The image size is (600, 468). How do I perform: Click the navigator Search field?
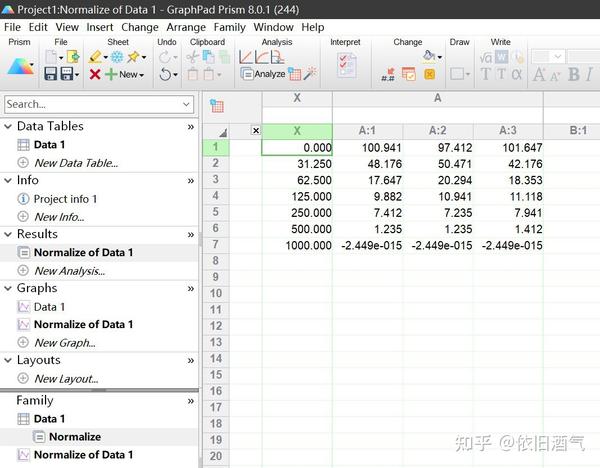[x=99, y=104]
